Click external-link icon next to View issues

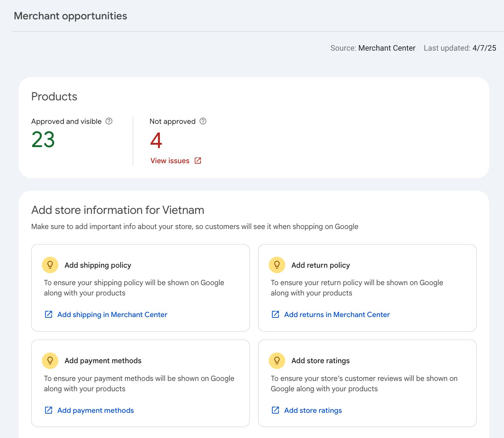(x=198, y=160)
